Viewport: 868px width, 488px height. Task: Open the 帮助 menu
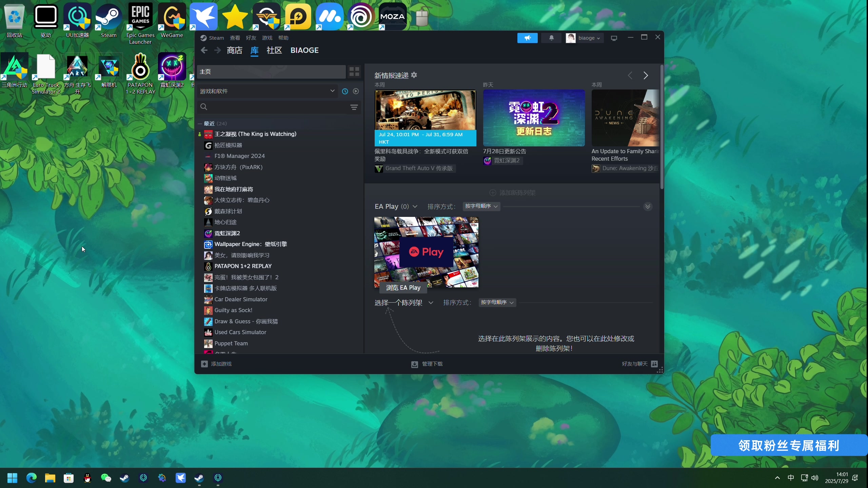283,38
